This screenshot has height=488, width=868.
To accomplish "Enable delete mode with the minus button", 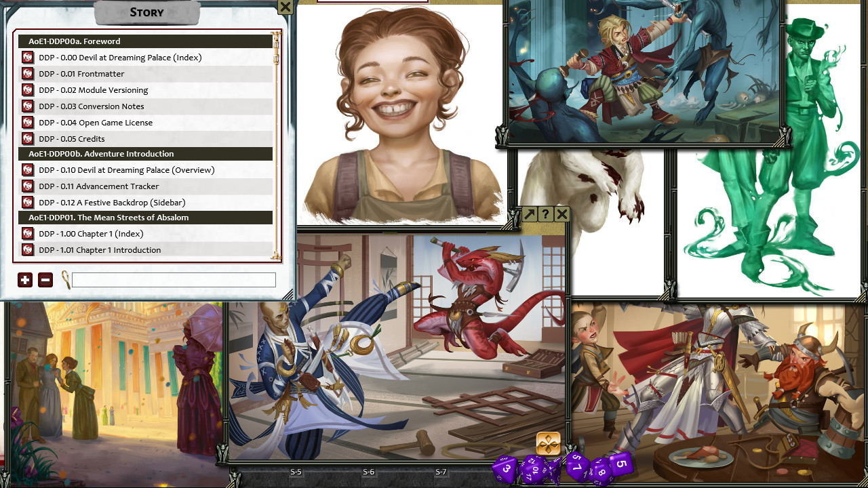I will (45, 279).
